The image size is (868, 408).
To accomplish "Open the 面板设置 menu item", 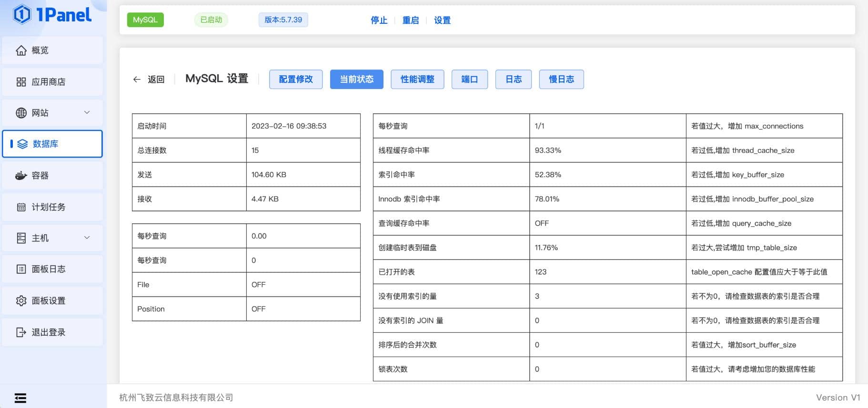I will [52, 300].
